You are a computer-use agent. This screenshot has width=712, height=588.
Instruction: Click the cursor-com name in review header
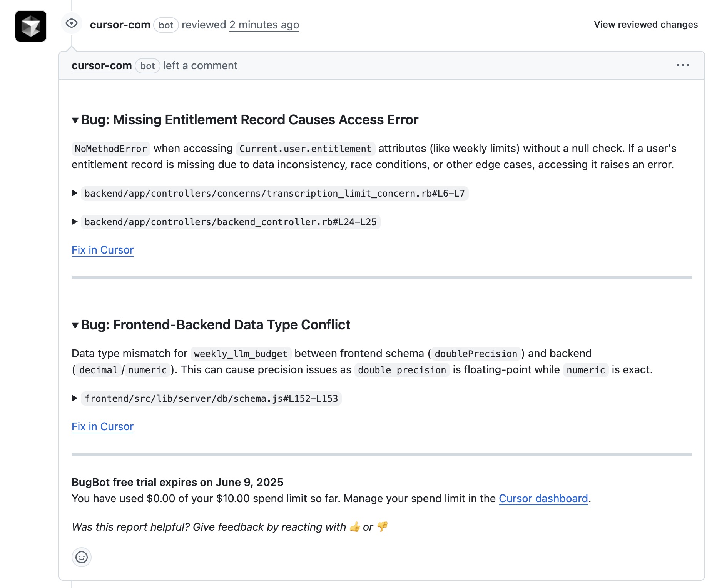pos(120,25)
